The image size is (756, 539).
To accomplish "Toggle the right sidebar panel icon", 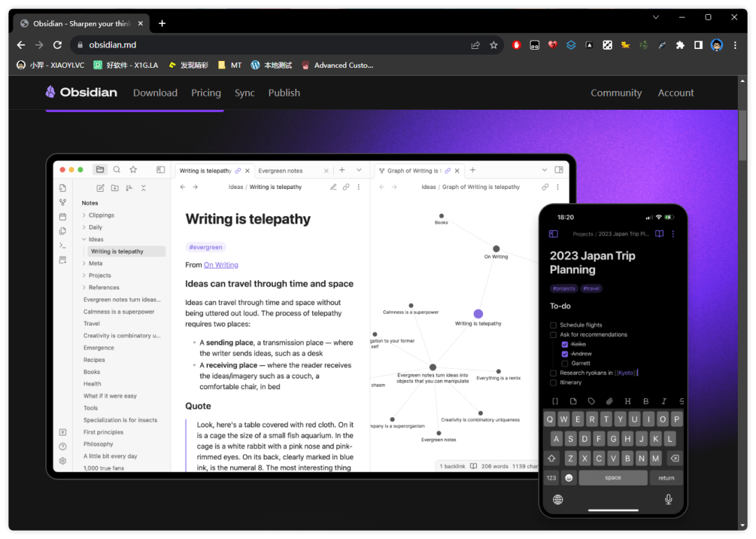I will pos(559,169).
